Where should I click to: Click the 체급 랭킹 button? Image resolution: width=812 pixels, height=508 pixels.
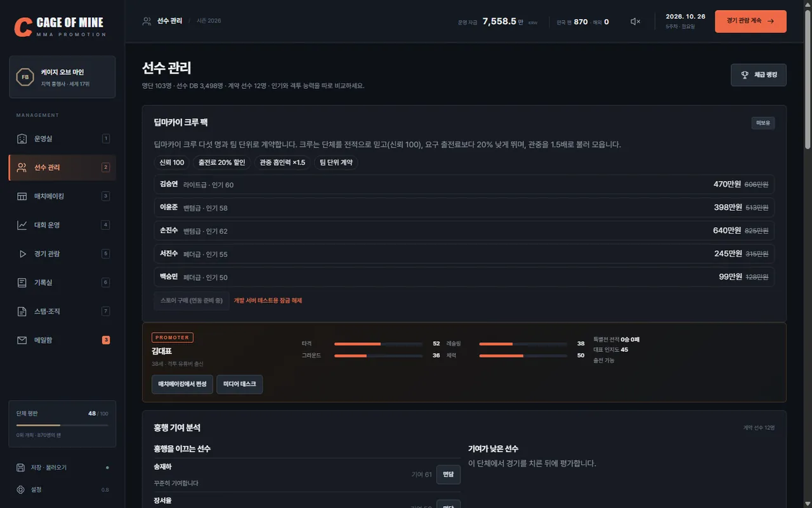click(x=759, y=75)
